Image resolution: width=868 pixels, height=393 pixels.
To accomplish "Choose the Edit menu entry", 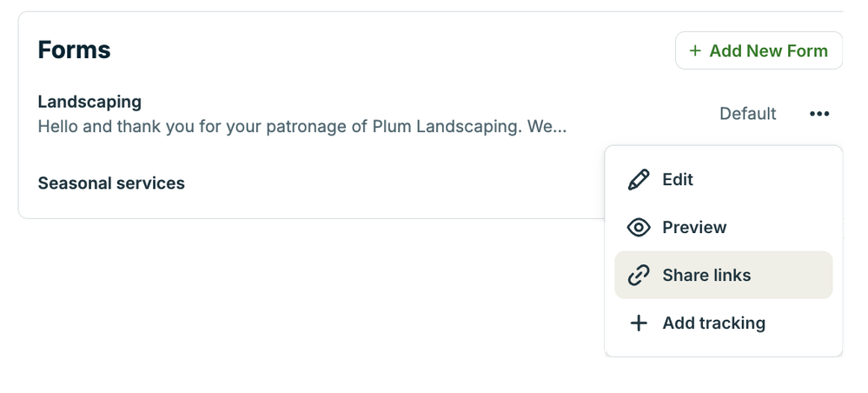I will [x=678, y=180].
